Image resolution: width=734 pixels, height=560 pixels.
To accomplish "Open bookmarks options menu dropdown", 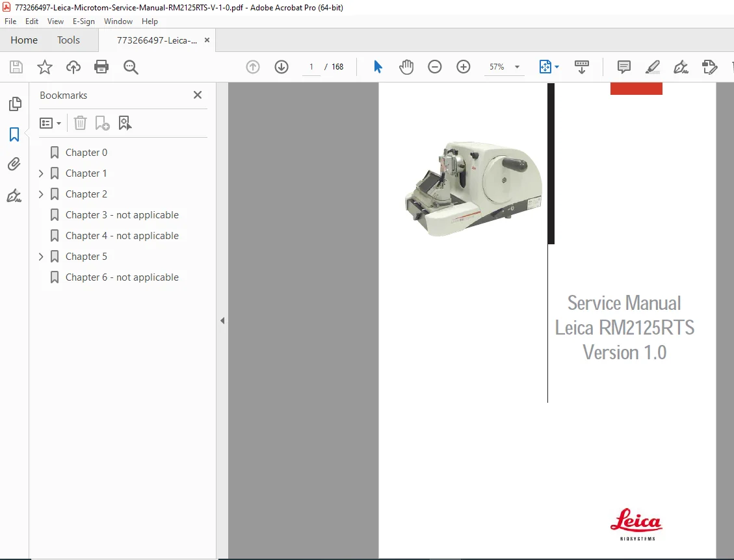I will (50, 123).
